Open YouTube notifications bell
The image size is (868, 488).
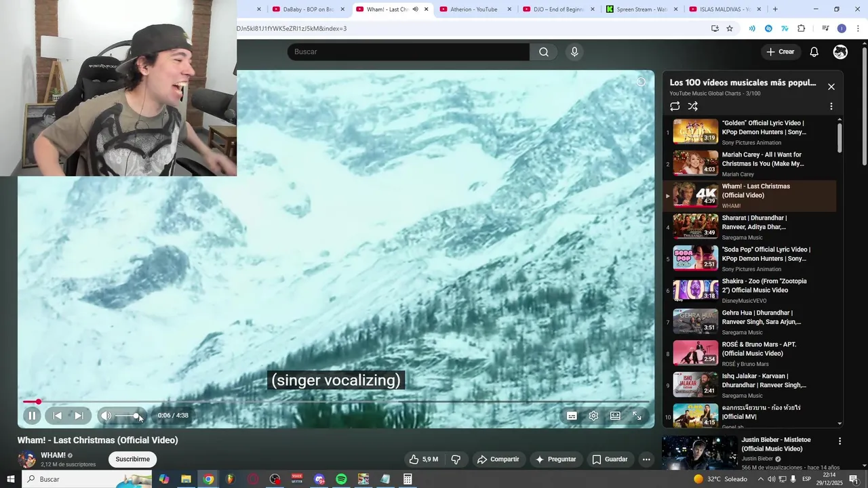point(814,52)
